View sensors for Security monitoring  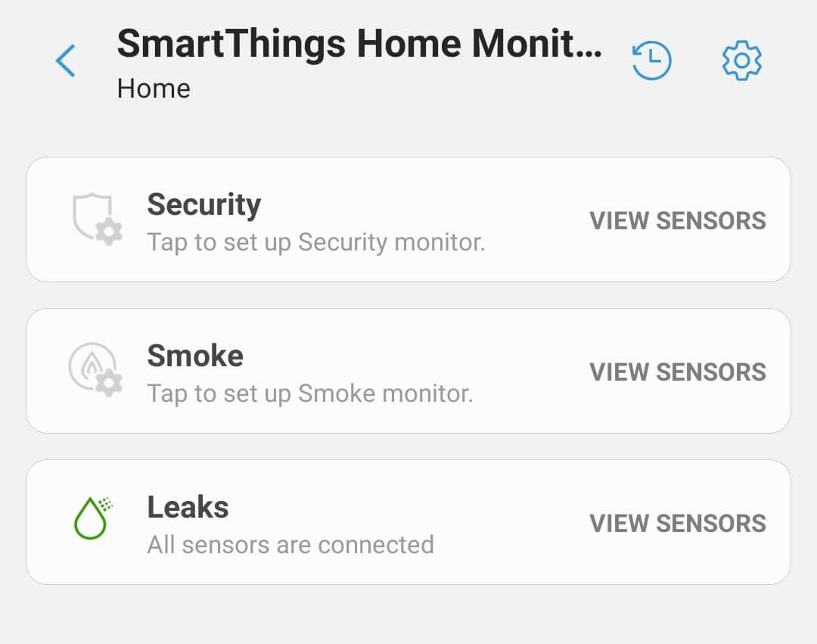point(677,219)
